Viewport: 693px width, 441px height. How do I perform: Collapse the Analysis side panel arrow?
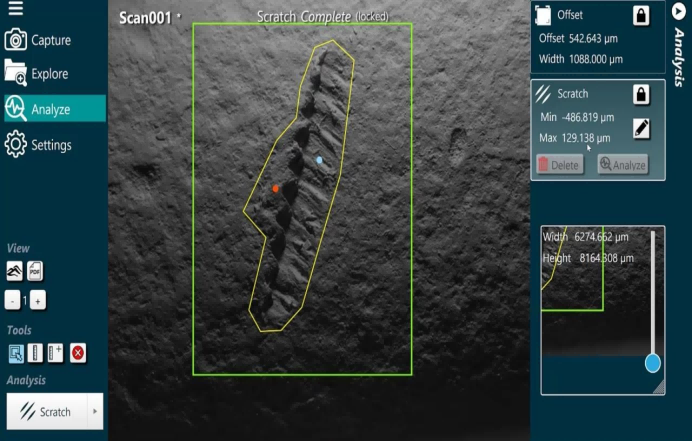[678, 11]
